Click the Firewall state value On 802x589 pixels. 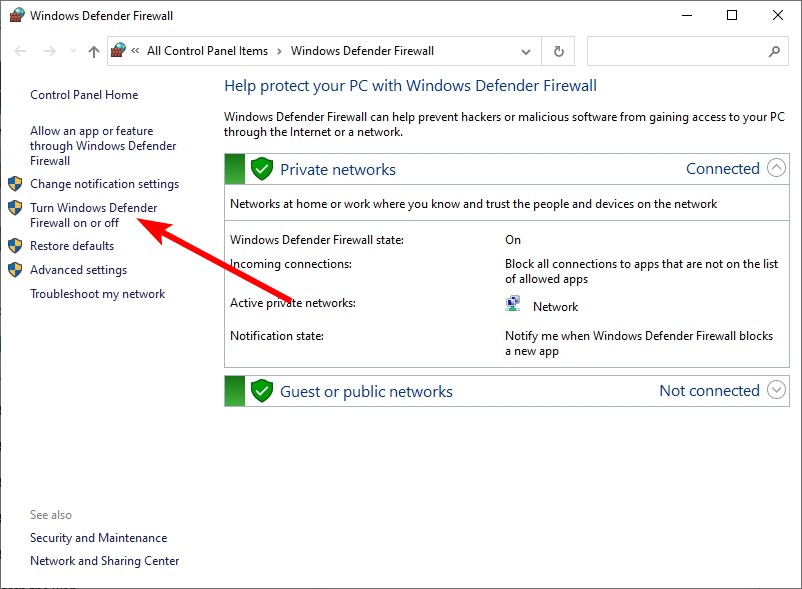point(513,240)
